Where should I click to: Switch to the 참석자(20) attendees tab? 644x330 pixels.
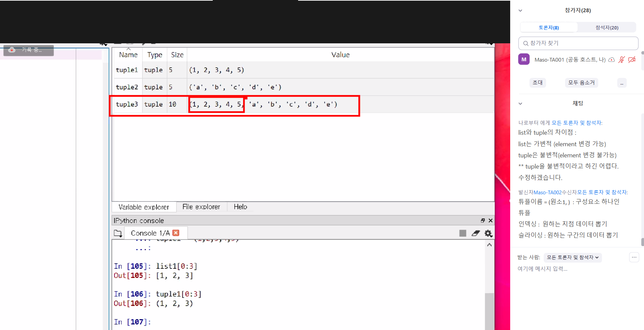[607, 27]
